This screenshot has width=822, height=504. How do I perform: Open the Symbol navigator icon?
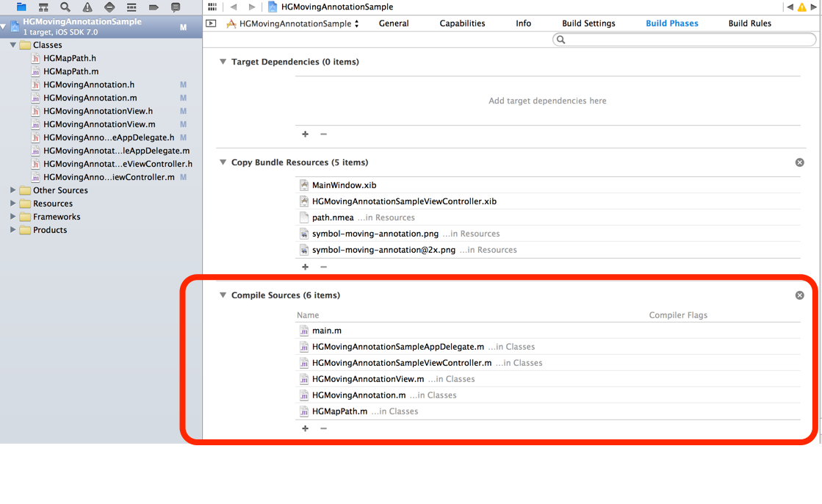click(x=43, y=7)
